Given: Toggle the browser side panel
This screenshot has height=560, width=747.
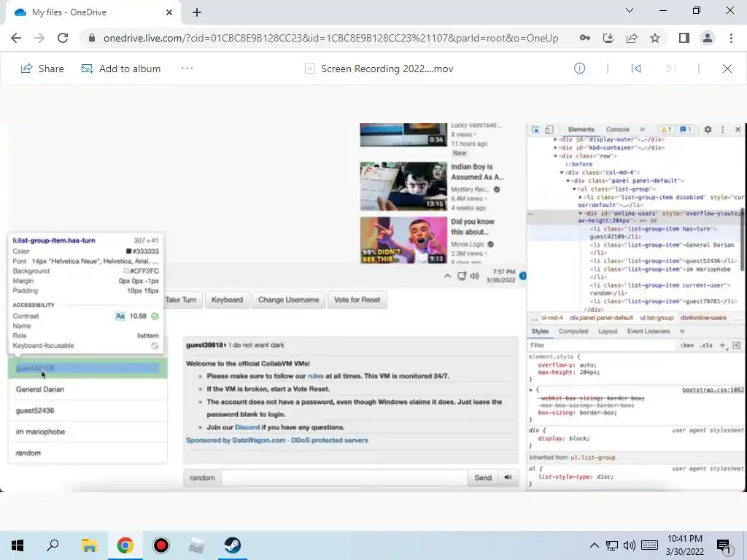Looking at the screenshot, I should coord(684,38).
